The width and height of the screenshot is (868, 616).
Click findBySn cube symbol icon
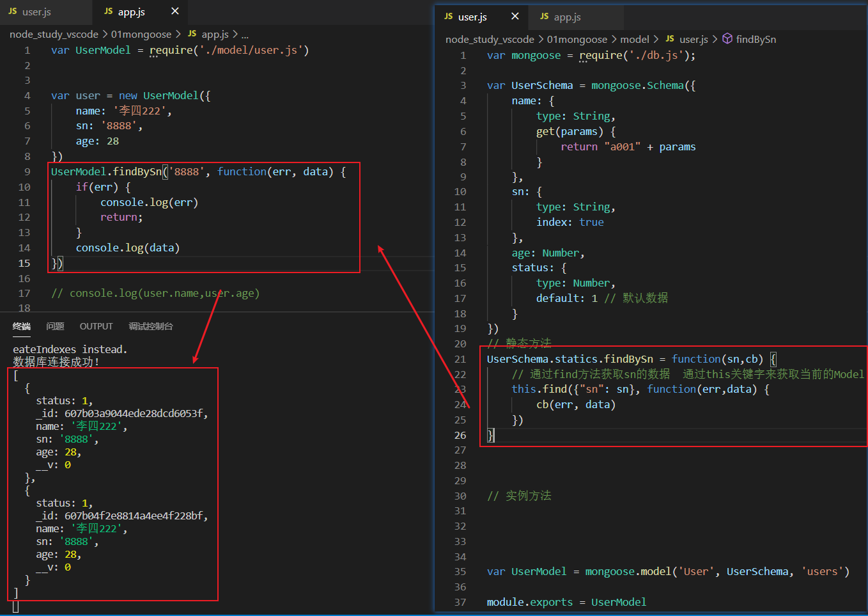(x=727, y=39)
